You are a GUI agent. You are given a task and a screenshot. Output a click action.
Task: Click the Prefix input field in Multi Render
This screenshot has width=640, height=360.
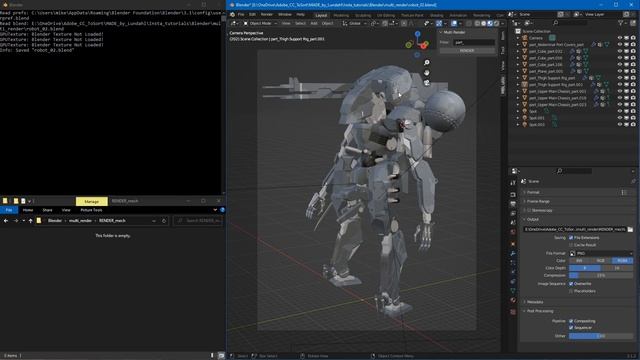[473, 42]
